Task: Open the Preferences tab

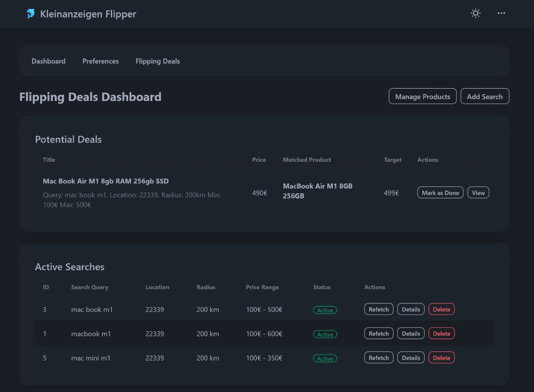Action: pos(100,61)
